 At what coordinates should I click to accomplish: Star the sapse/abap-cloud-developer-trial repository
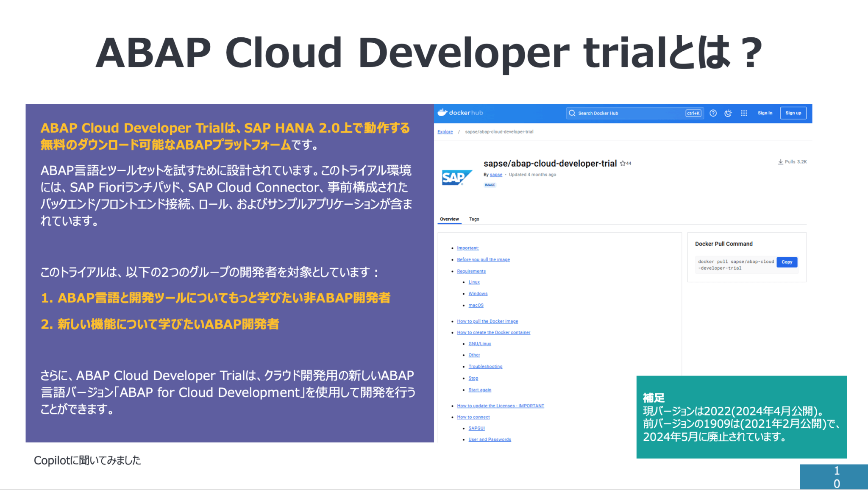point(623,163)
